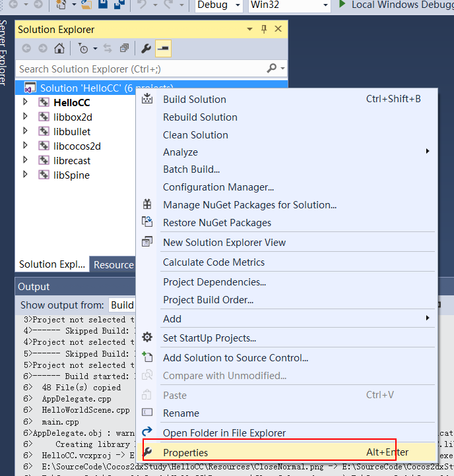
Task: Click the Back arrow in Solution Explorer toolbar
Action: click(x=26, y=48)
